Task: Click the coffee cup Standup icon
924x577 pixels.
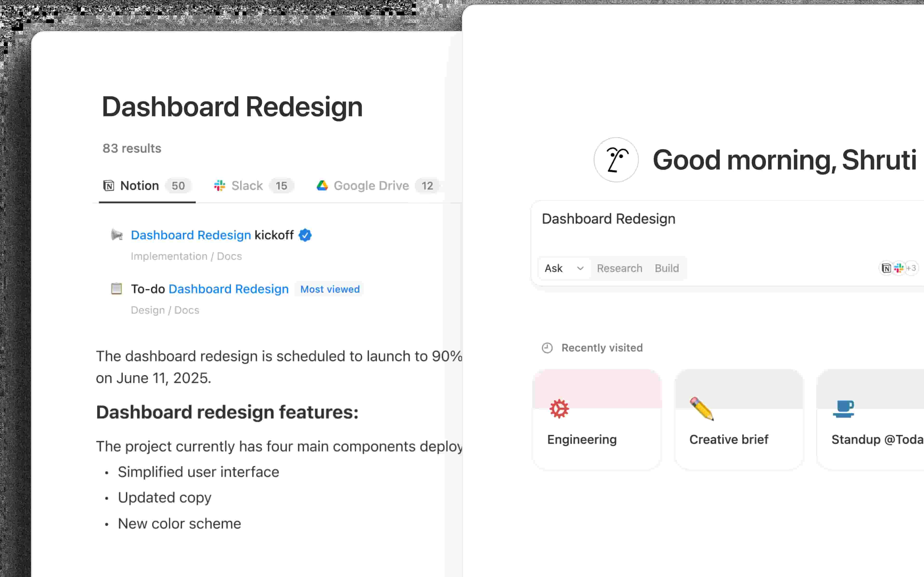Action: 843,409
